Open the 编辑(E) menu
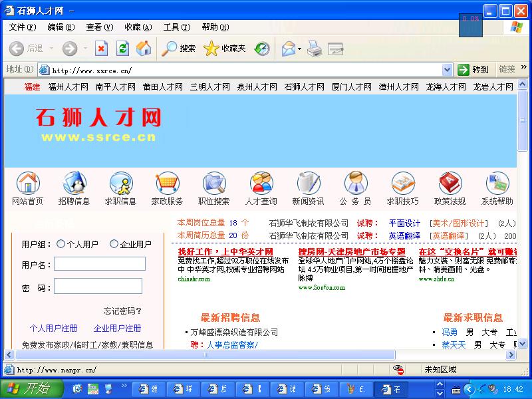 coord(61,27)
